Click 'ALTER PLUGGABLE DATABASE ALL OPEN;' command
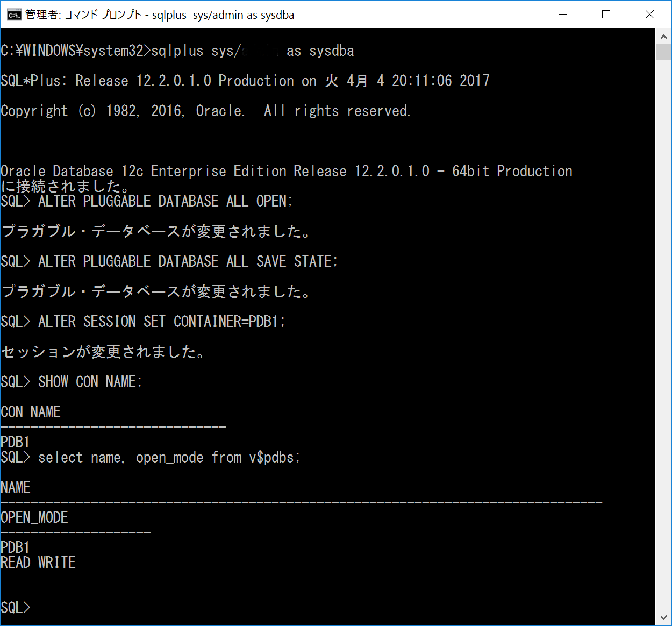The height and width of the screenshot is (626, 672). tap(166, 201)
